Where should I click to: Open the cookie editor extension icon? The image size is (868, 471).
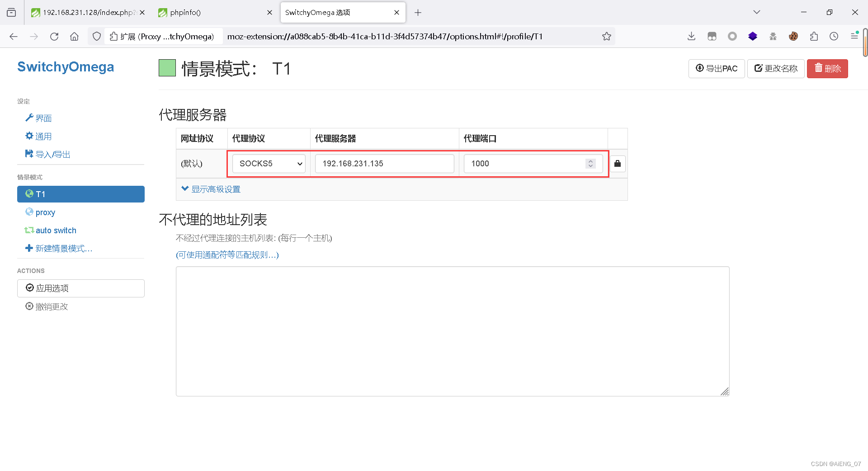tap(793, 37)
